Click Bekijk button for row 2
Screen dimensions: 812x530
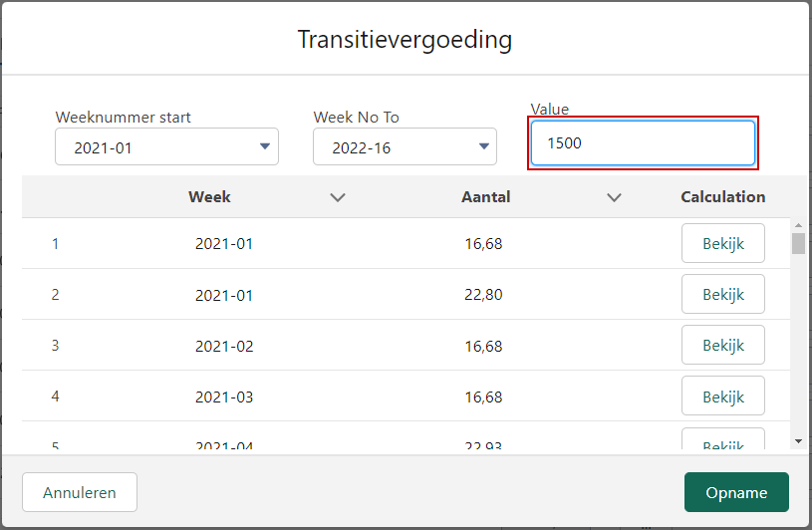[723, 294]
